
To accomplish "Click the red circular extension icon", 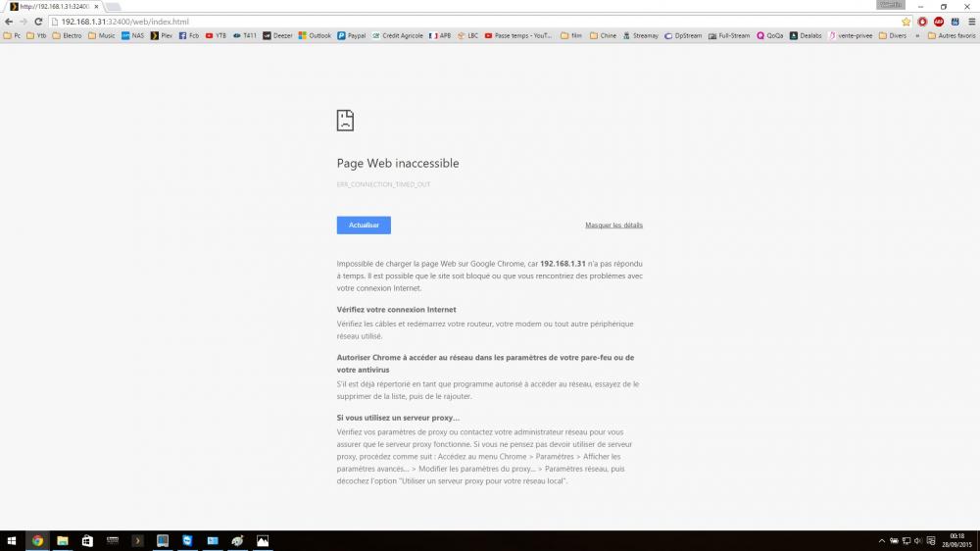I will click(922, 22).
